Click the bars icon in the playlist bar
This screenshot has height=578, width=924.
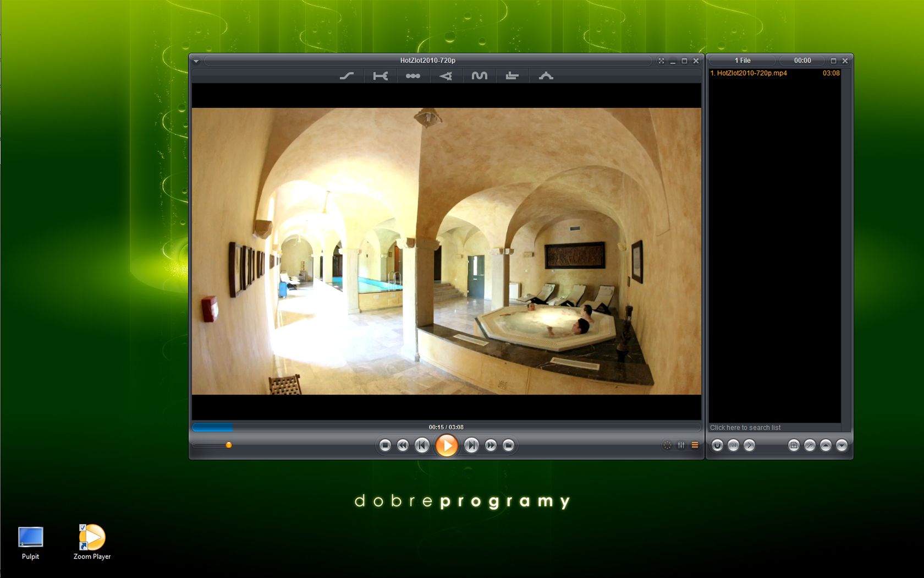pyautogui.click(x=733, y=445)
